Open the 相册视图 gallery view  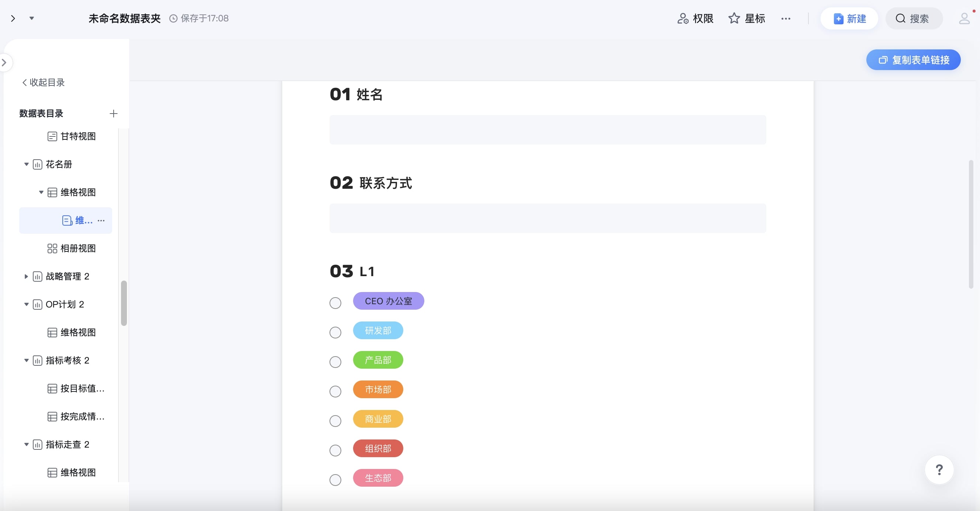77,248
